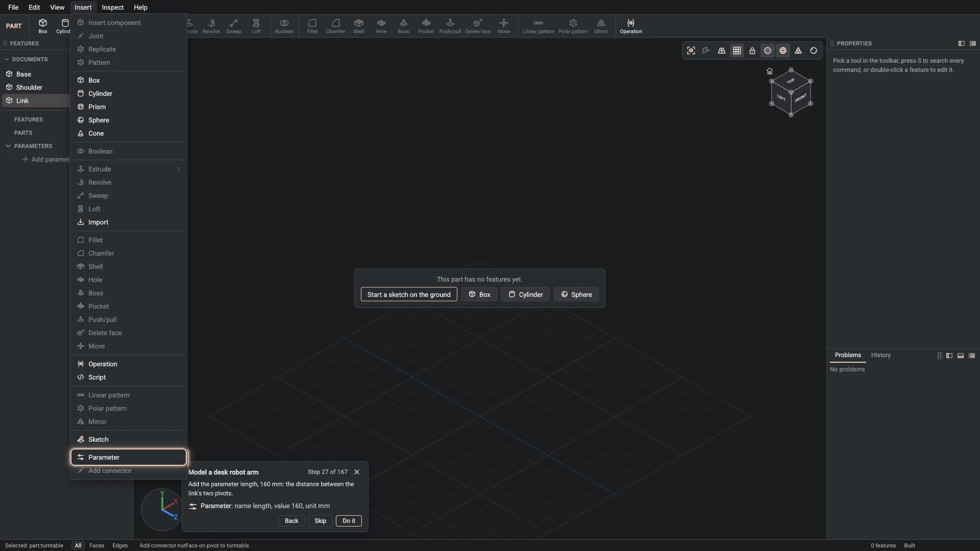Click the fit-view icon in viewport toolbar
Viewport: 980px width, 551px height.
coord(691,51)
